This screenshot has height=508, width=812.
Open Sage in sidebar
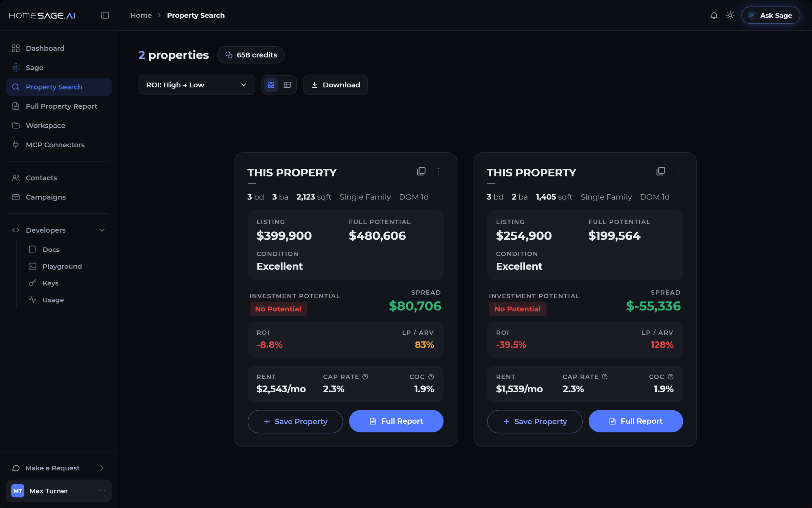(x=59, y=68)
